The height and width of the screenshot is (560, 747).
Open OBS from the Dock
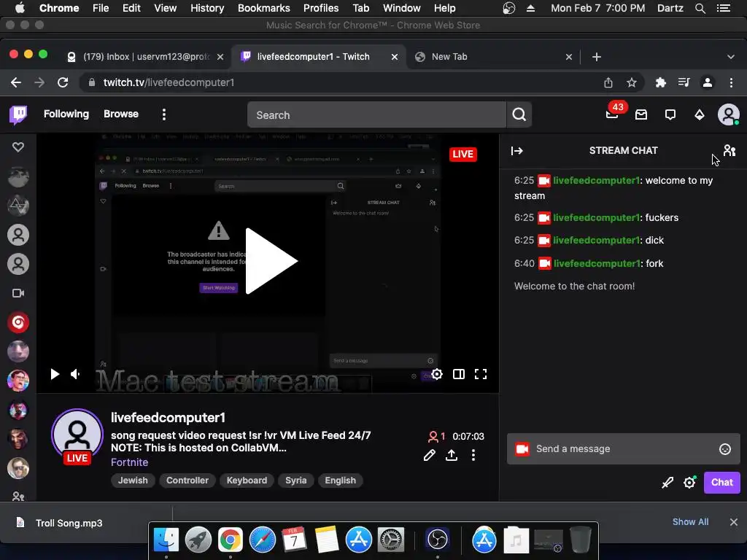438,540
